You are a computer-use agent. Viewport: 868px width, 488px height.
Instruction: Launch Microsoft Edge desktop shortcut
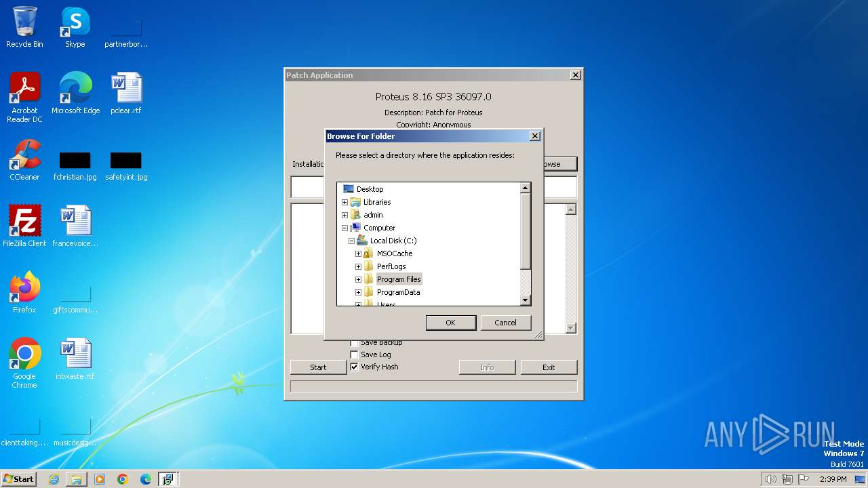[75, 94]
